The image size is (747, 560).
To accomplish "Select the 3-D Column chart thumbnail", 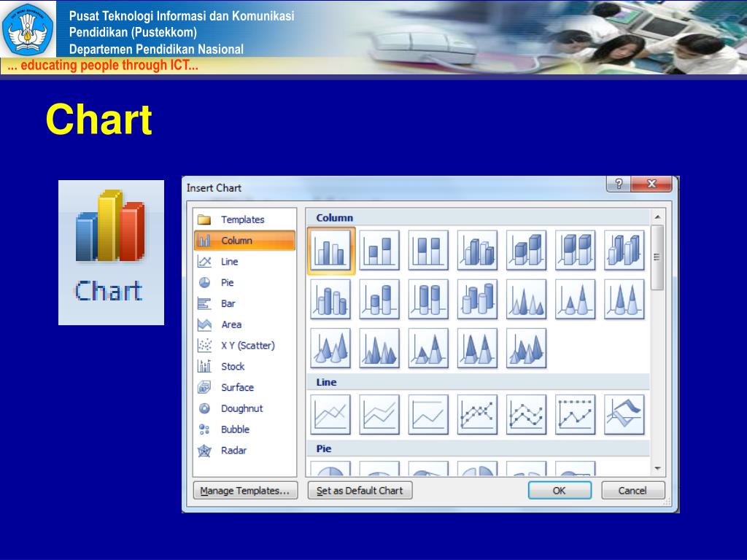I will point(624,251).
